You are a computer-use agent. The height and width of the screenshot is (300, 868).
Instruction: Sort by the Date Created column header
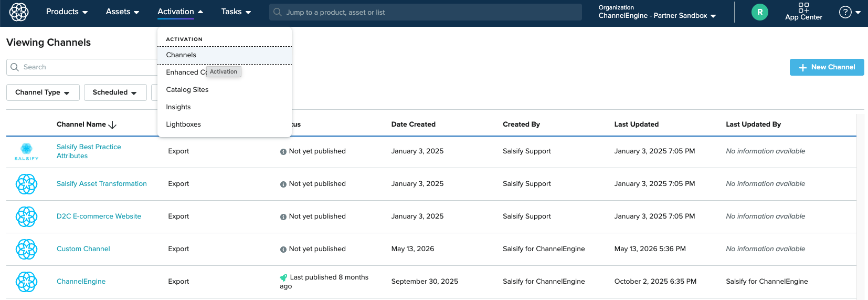tap(414, 125)
